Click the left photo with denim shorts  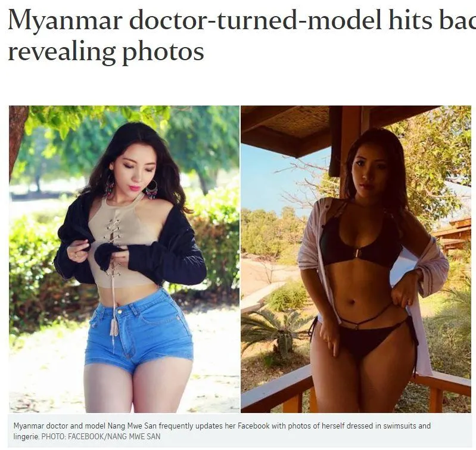coord(124,259)
